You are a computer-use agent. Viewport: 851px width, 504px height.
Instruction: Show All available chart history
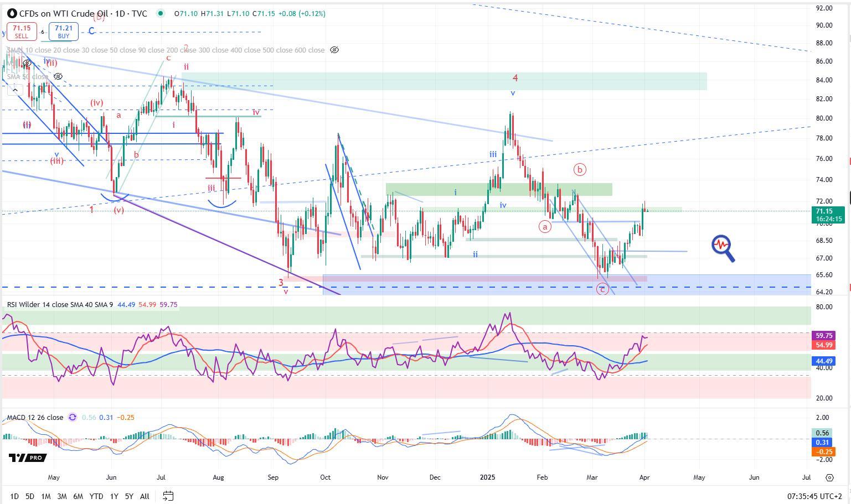point(145,496)
